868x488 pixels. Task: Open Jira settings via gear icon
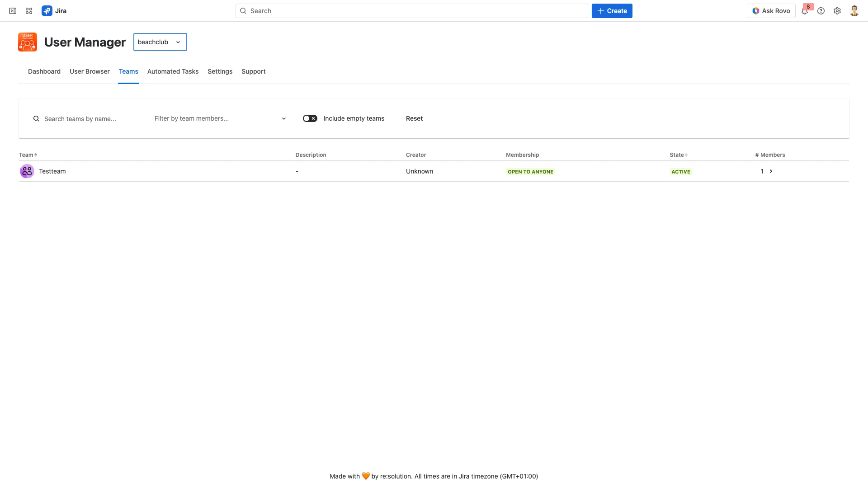tap(837, 10)
